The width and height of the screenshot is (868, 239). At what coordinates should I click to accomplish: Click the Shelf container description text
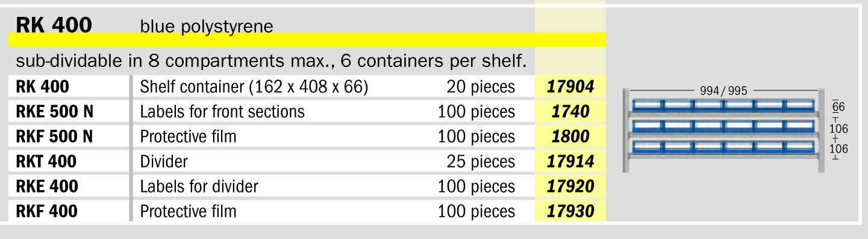(254, 88)
